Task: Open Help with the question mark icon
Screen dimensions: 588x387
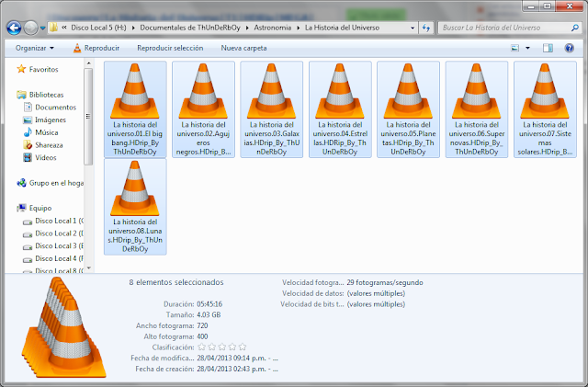Action: [570, 48]
